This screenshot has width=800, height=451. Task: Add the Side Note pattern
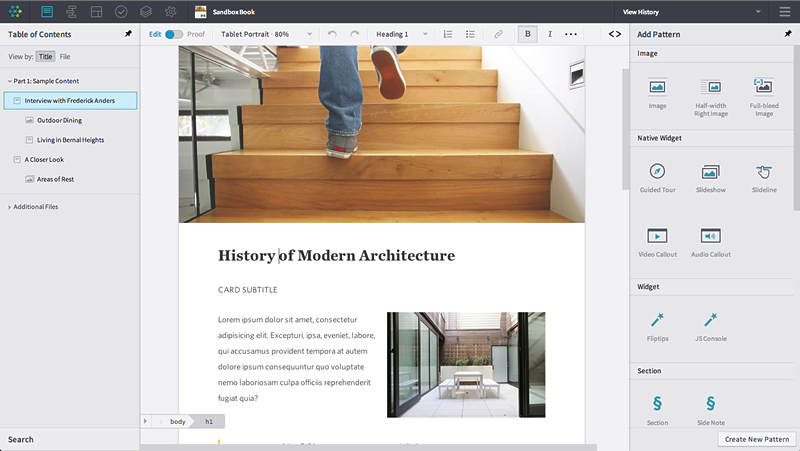click(x=711, y=410)
